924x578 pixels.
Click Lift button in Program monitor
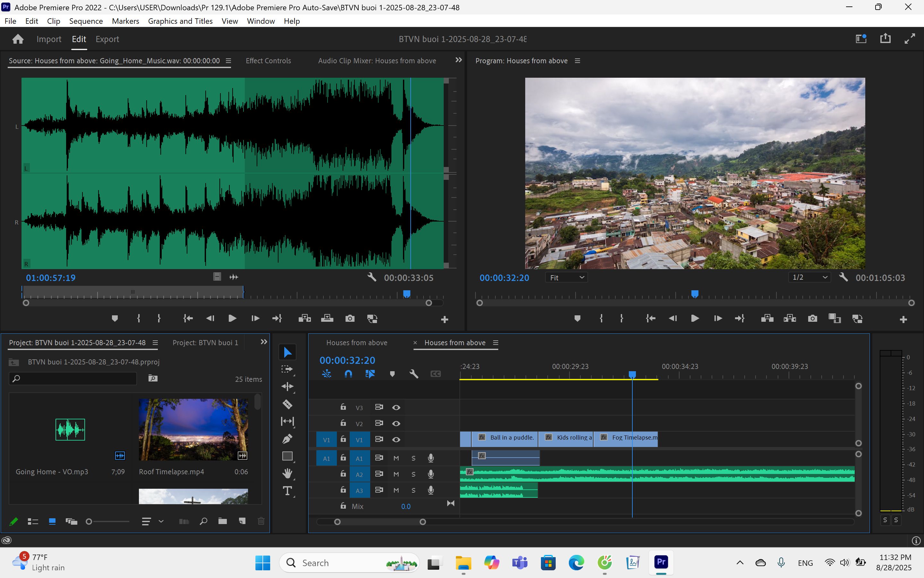767,319
